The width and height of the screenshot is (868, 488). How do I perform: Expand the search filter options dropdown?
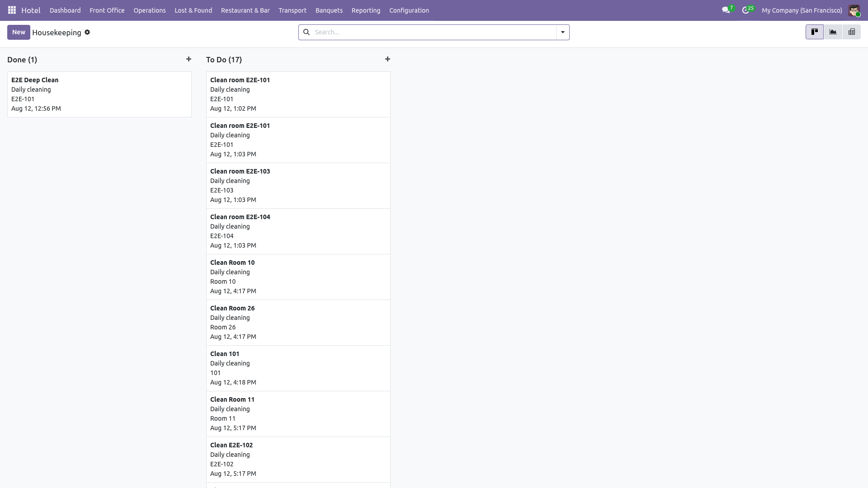563,32
